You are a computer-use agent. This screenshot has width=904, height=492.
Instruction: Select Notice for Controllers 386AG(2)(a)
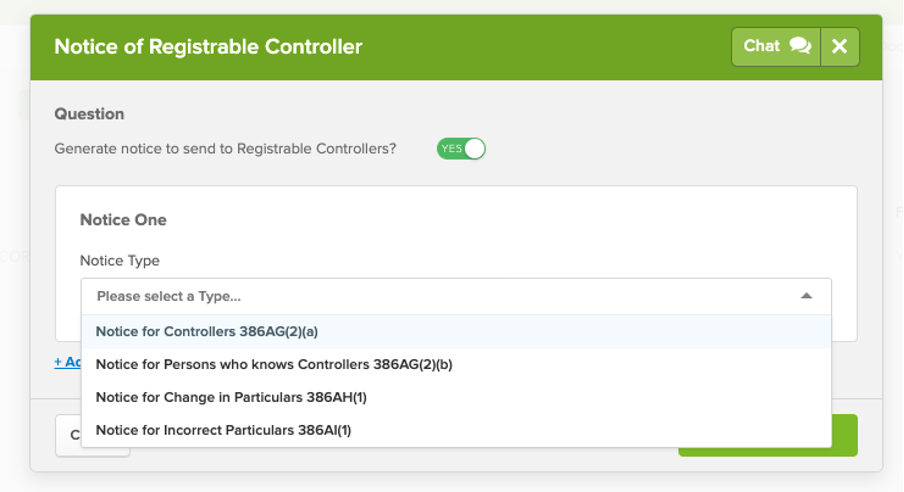456,332
